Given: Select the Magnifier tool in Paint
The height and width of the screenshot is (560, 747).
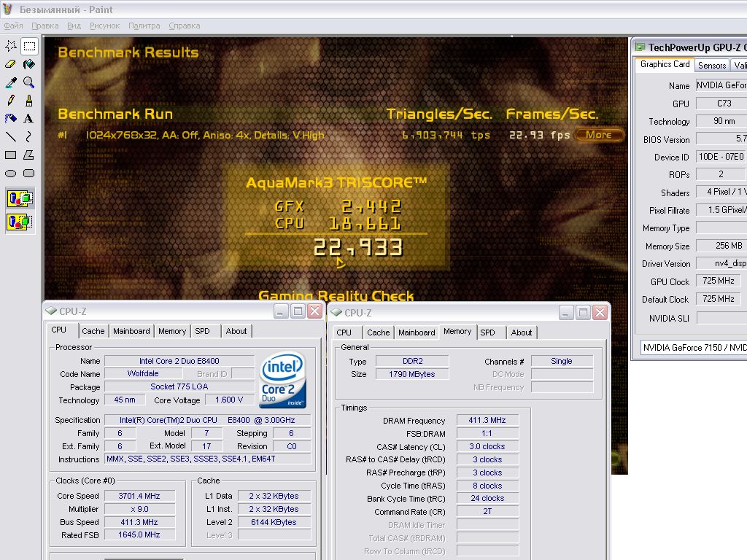Looking at the screenshot, I should (x=29, y=82).
